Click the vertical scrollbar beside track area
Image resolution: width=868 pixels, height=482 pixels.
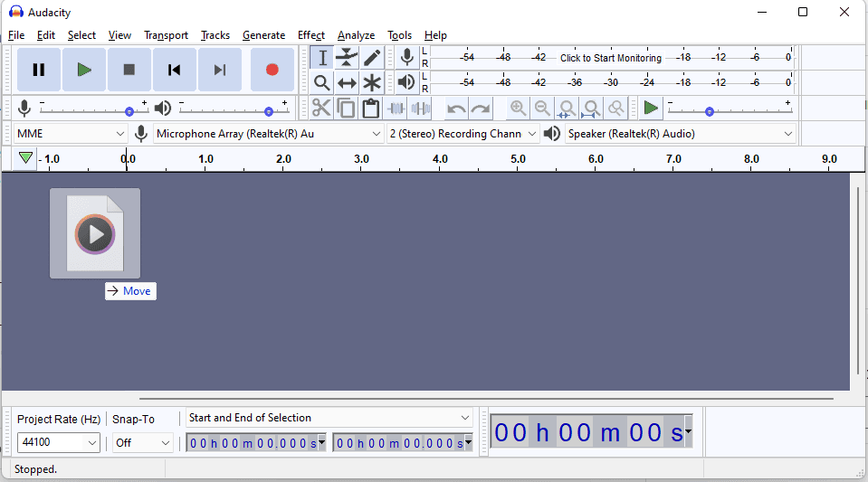(858, 280)
